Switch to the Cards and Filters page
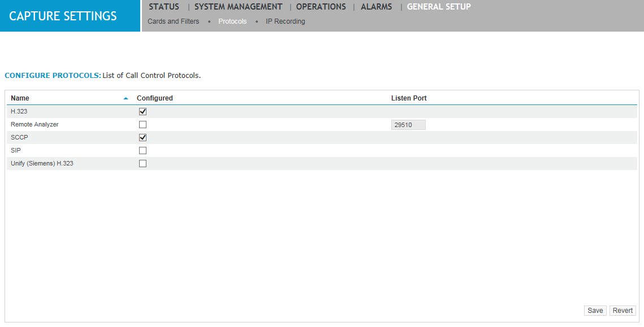Viewport: 644px width, 327px height. (173, 21)
